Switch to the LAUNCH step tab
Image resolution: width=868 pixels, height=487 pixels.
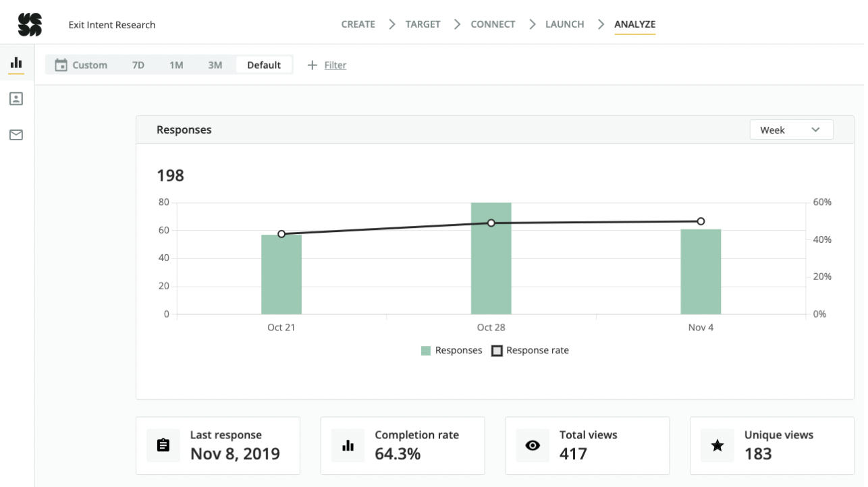click(564, 24)
